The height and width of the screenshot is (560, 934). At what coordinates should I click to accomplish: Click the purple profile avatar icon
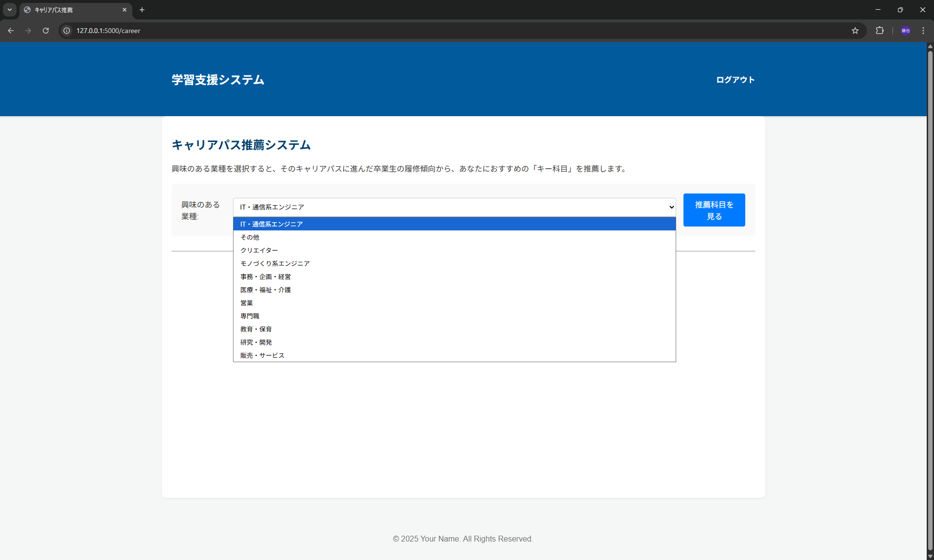pos(905,31)
